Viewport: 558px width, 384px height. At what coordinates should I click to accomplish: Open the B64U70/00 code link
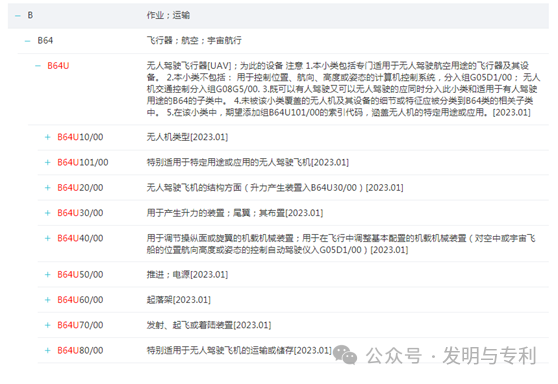[80, 325]
